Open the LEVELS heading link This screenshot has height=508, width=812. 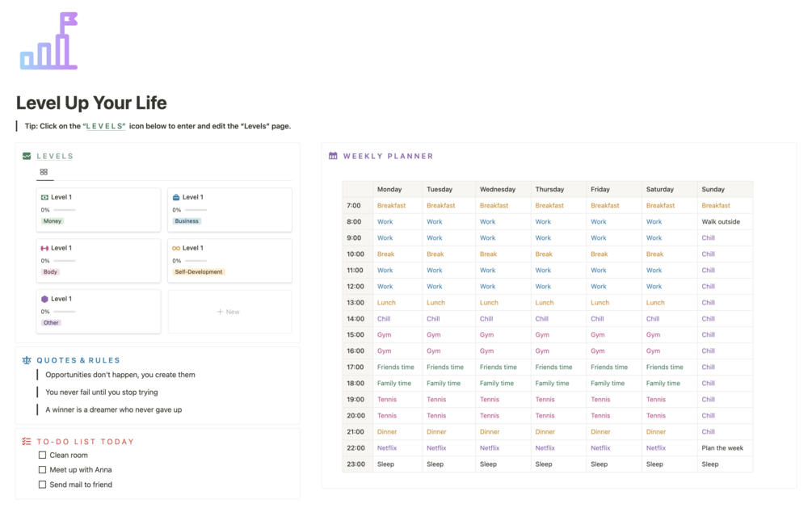pos(55,156)
